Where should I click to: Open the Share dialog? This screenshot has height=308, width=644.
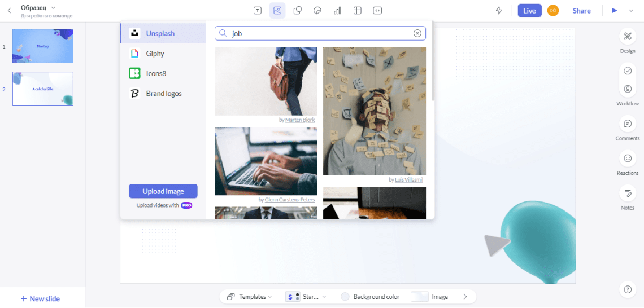click(581, 11)
